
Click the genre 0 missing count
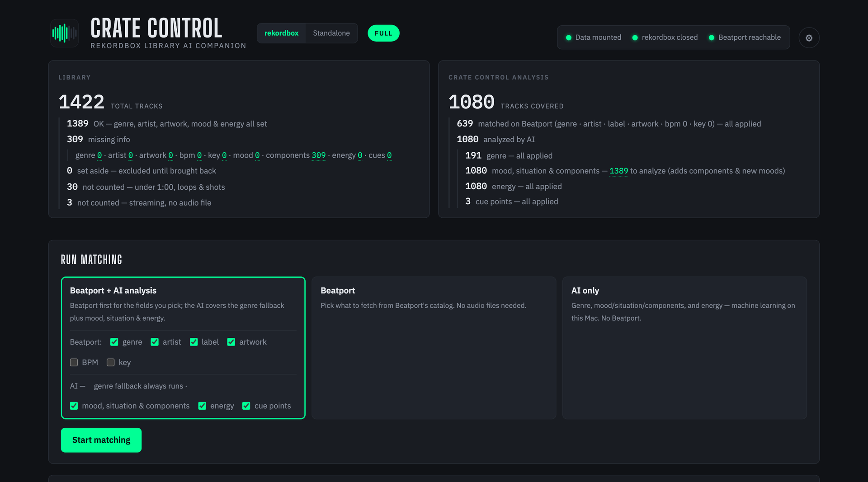click(99, 155)
